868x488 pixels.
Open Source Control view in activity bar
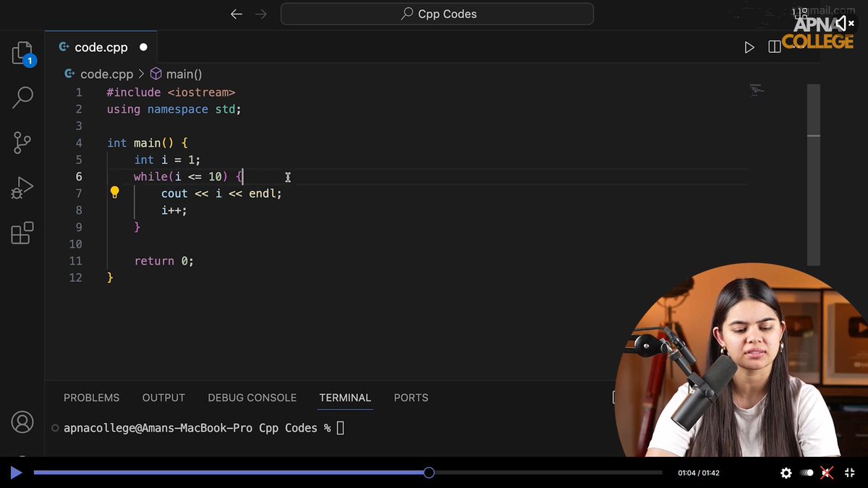point(22,142)
